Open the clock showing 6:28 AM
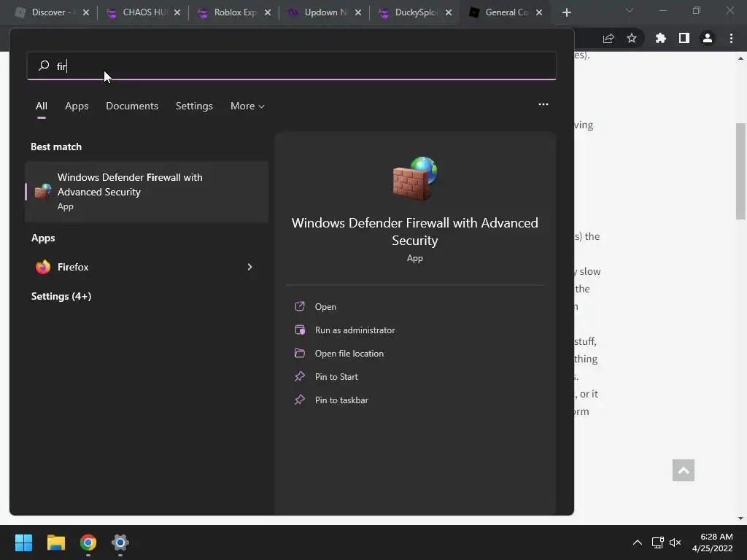This screenshot has width=747, height=560. (712, 542)
